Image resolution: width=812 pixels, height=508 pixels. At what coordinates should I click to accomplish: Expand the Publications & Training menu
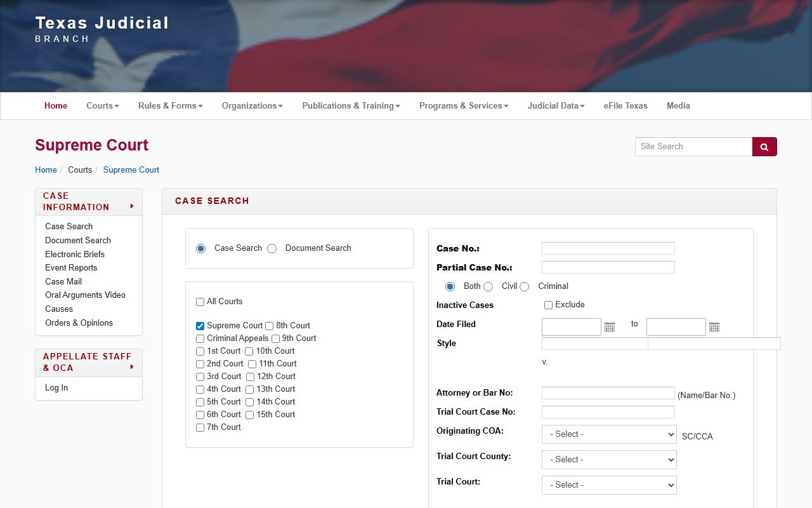[x=351, y=106]
